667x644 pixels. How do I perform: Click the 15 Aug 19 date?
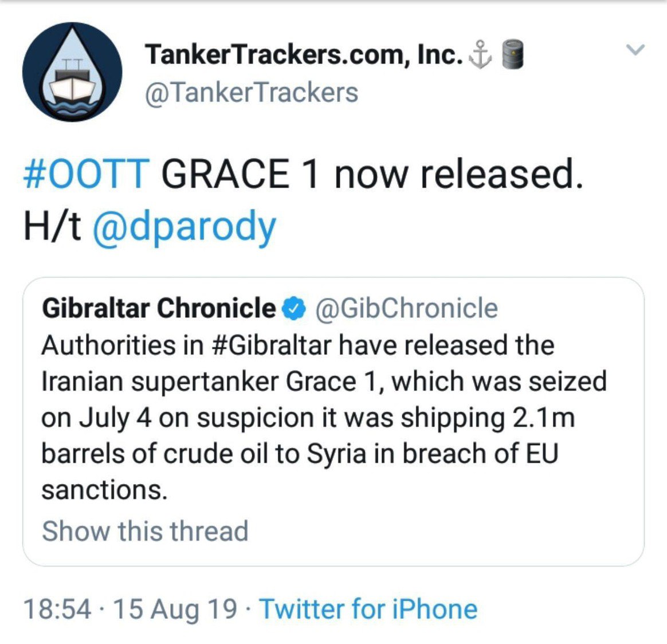(x=175, y=608)
